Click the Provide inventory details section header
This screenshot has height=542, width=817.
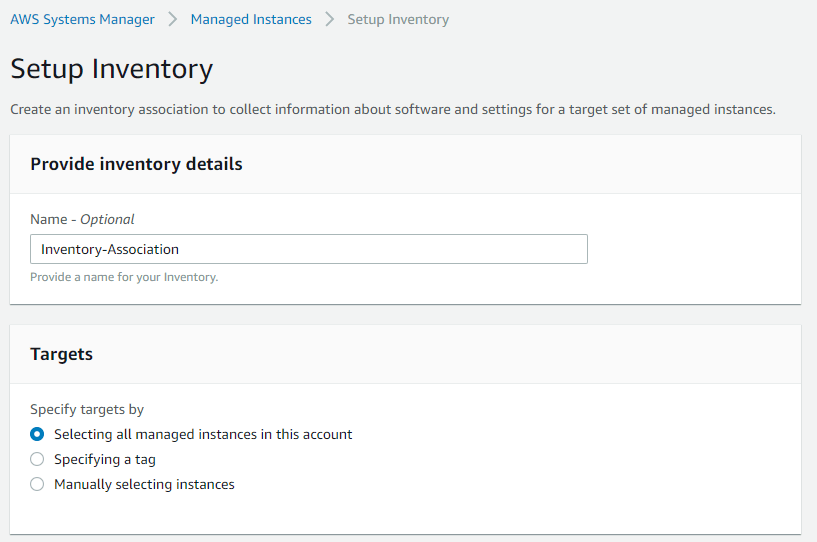[137, 164]
